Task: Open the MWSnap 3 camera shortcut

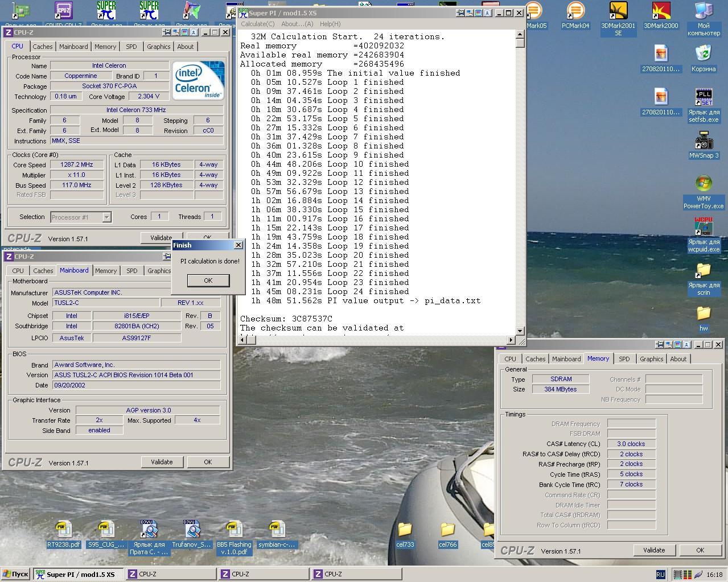Action: 704,145
